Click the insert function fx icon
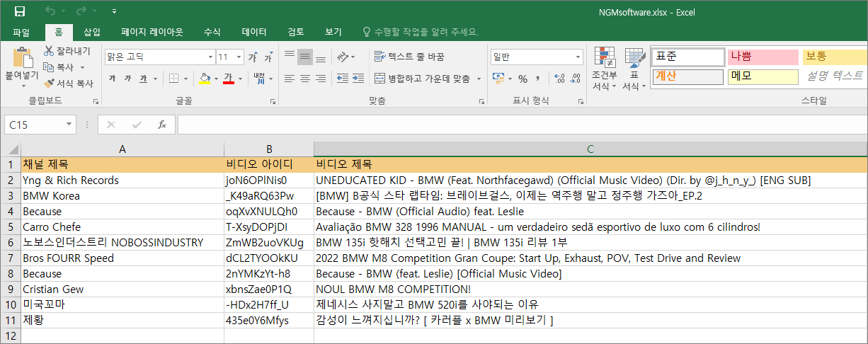The height and width of the screenshot is (344, 868). click(161, 125)
